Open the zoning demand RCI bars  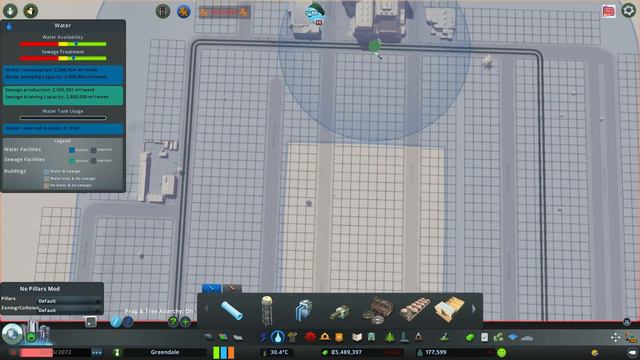pyautogui.click(x=224, y=352)
